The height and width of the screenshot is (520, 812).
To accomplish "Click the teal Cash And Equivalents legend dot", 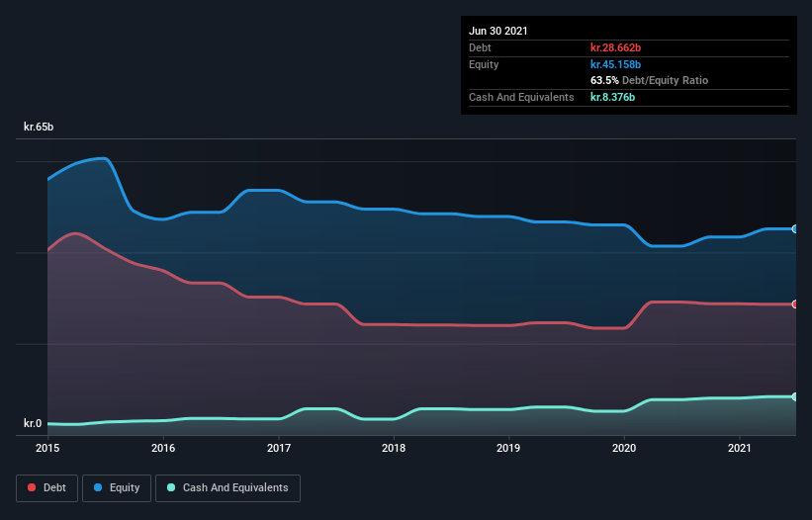I will point(171,487).
